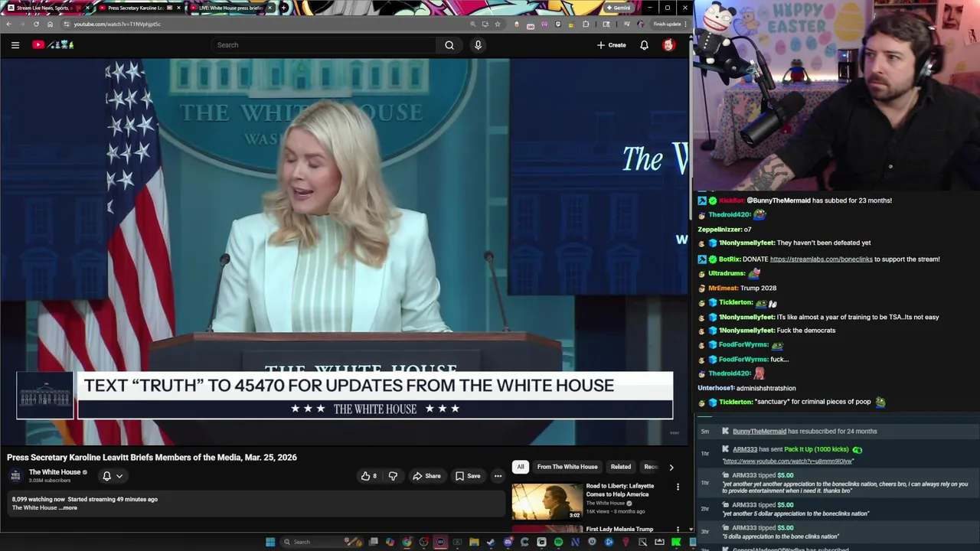Open Spotify from the taskbar
This screenshot has height=551, width=980.
pos(558,542)
